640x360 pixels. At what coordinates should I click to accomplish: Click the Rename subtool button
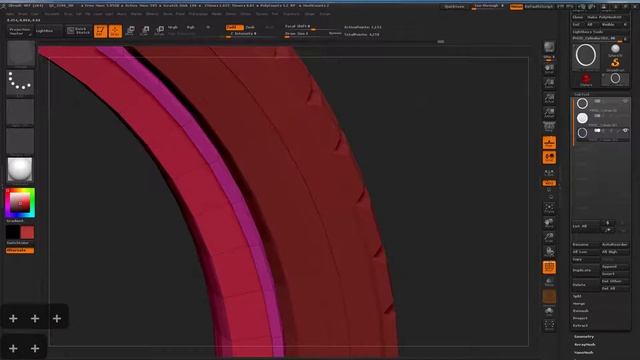[586, 244]
